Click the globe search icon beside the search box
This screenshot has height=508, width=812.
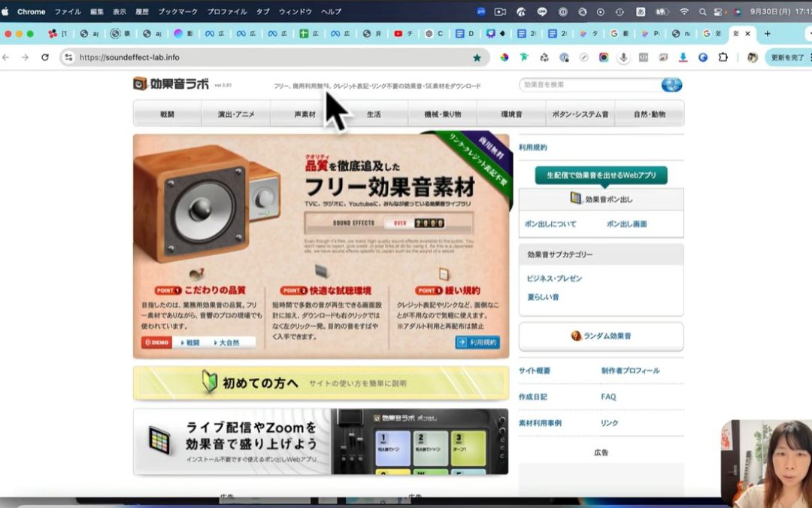click(671, 85)
